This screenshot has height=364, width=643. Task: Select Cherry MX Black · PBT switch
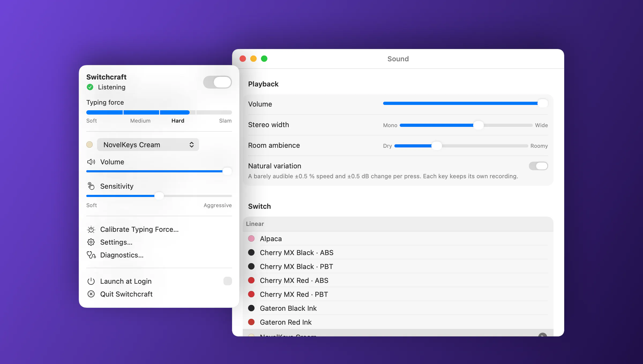398,266
